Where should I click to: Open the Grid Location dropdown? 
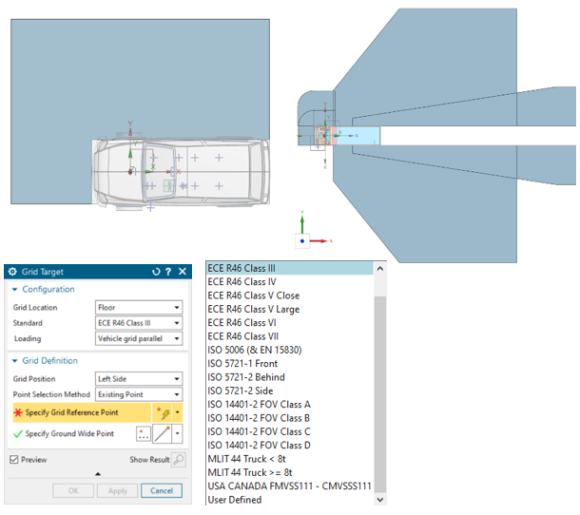tap(139, 307)
